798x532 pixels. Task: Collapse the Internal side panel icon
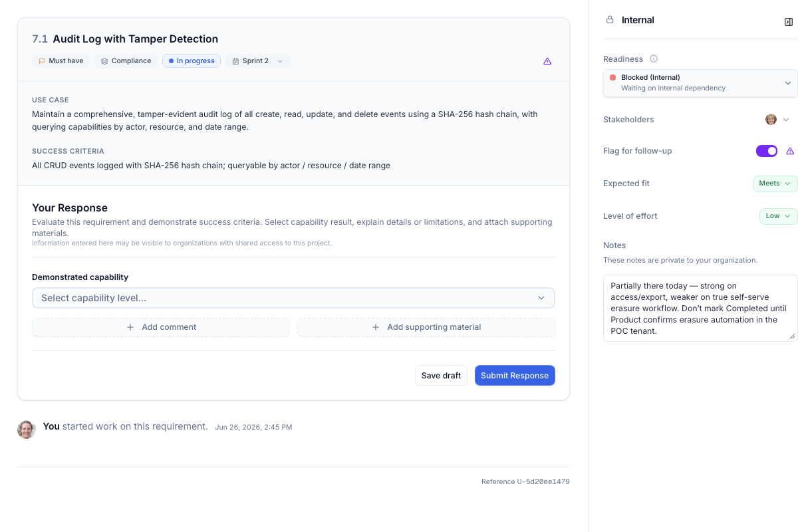[x=789, y=22]
